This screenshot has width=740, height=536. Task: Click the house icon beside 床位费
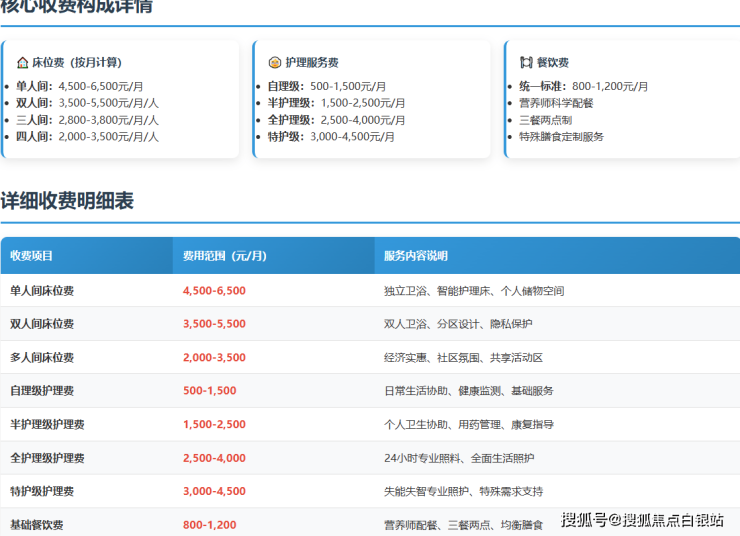click(x=22, y=62)
